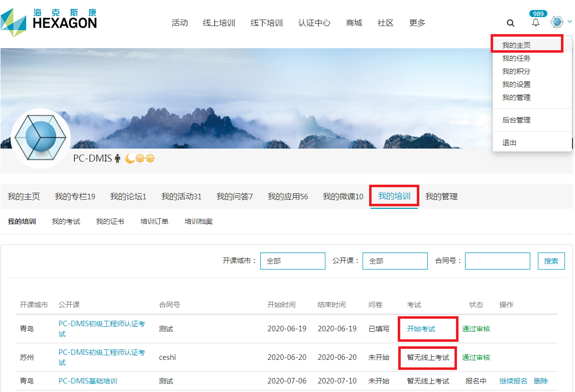Open PC-DMIS初级工程师认证考试 link in 青岛 row
575x392 pixels.
pos(101,329)
